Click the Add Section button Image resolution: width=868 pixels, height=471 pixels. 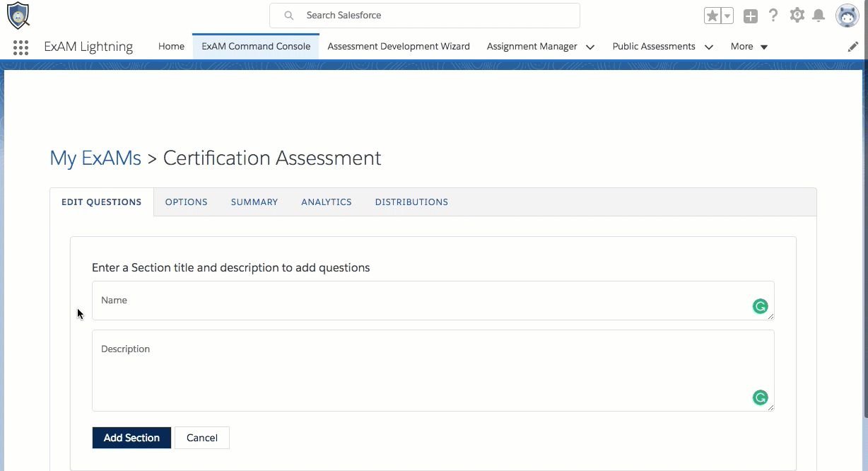[x=131, y=438]
